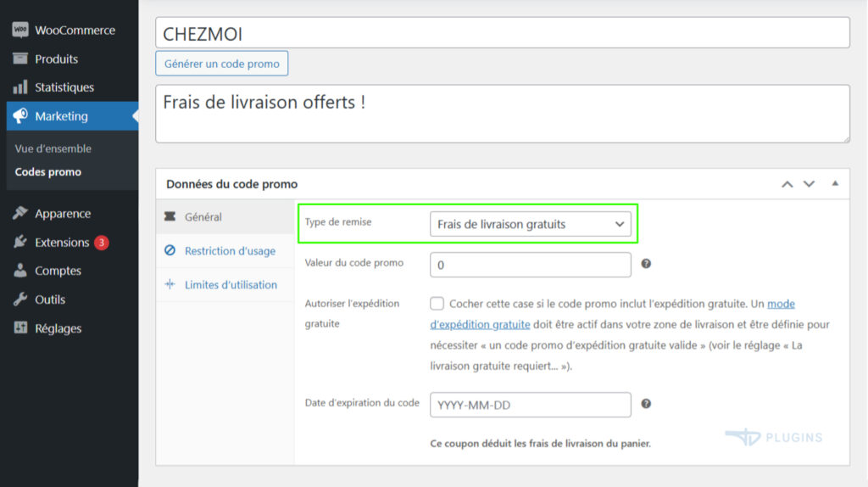Image resolution: width=868 pixels, height=487 pixels.
Task: Click the date d'expiration input field
Action: point(531,405)
